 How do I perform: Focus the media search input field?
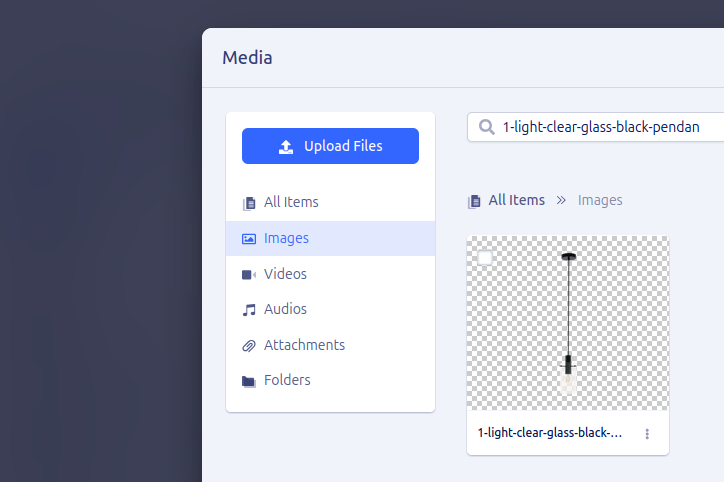[600, 127]
